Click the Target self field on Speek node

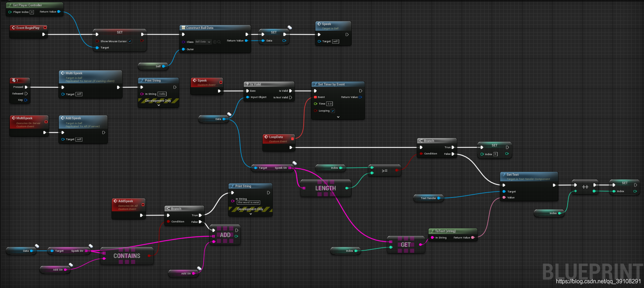point(335,41)
